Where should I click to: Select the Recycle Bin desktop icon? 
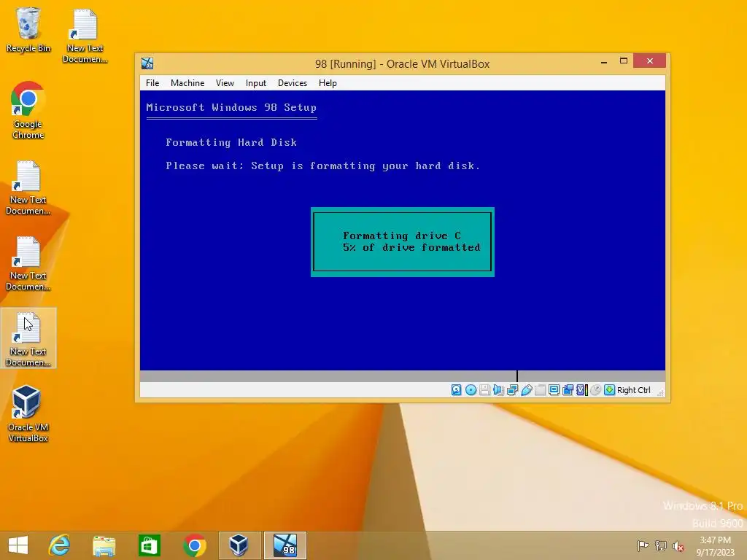coord(28,29)
